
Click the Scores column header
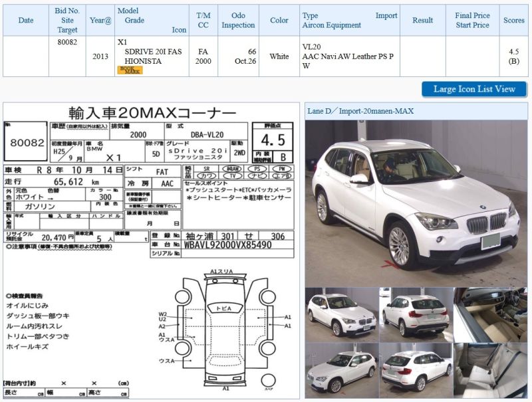tap(513, 21)
